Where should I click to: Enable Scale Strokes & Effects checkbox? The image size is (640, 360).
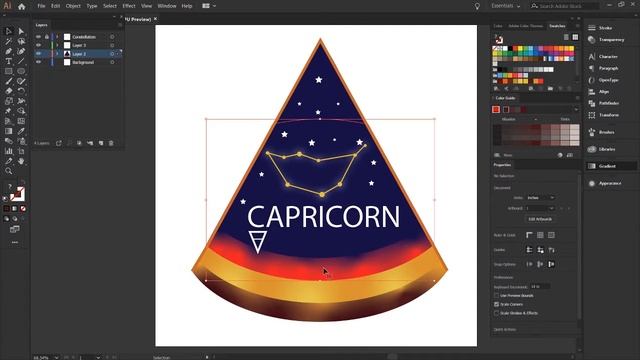(496, 313)
